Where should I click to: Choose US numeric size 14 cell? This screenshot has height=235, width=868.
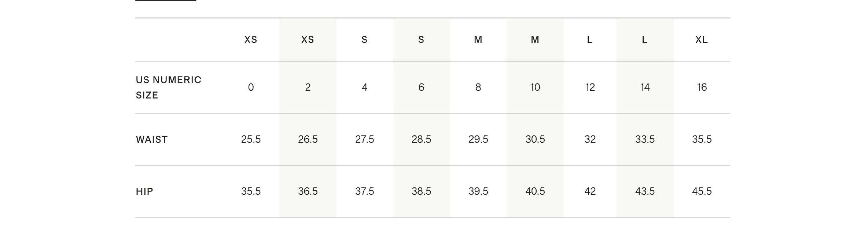tap(645, 87)
